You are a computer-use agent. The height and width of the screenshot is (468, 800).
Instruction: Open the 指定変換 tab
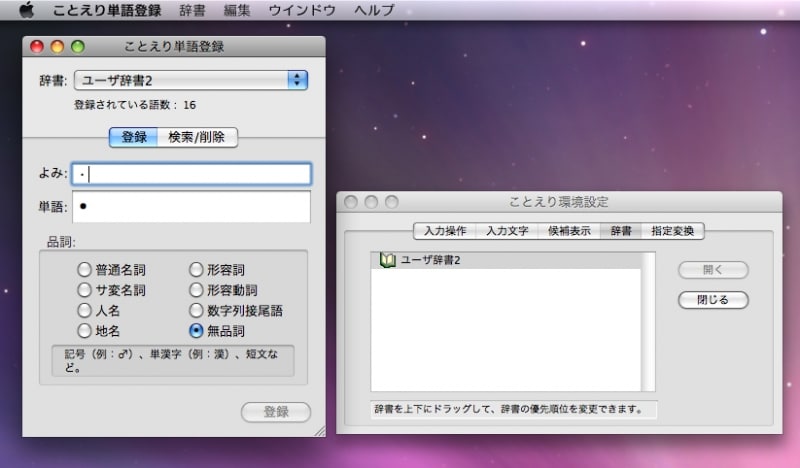(x=672, y=231)
